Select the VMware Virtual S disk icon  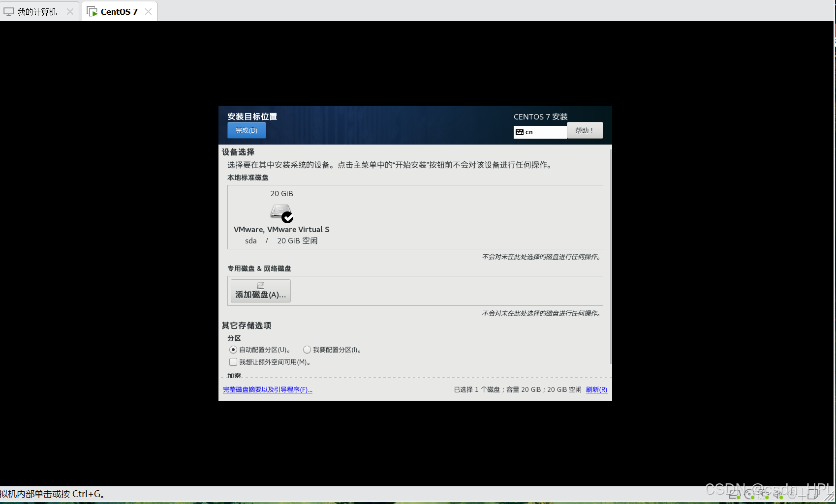[x=281, y=213]
